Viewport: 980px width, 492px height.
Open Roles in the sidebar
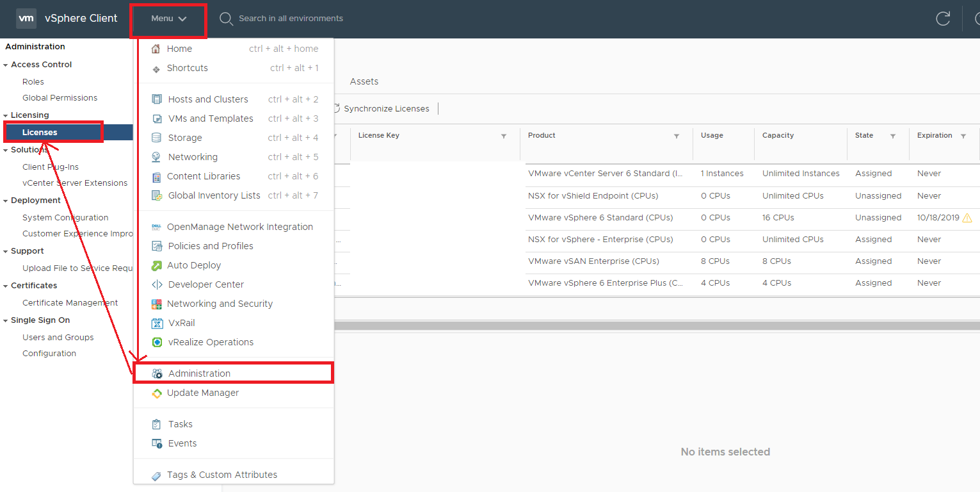click(33, 82)
